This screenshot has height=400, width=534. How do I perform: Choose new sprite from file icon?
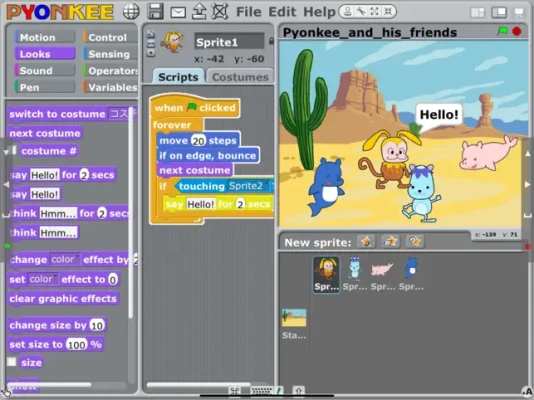[x=390, y=241]
